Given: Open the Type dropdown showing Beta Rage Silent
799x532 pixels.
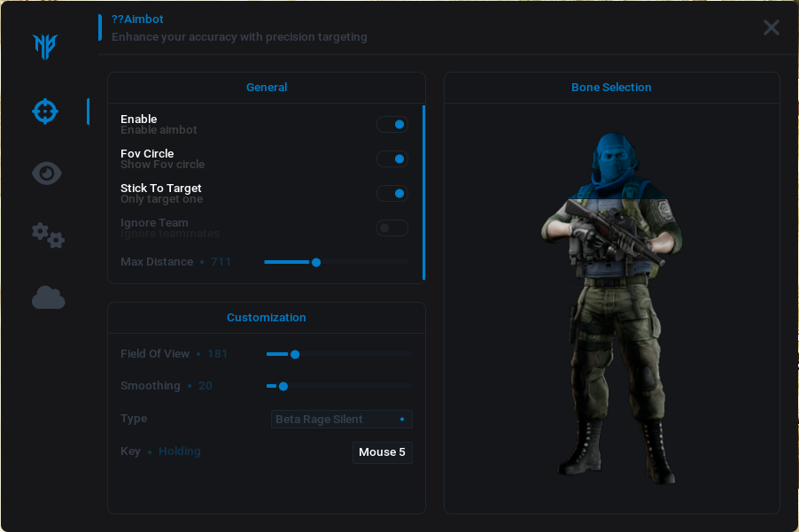Looking at the screenshot, I should point(341,420).
